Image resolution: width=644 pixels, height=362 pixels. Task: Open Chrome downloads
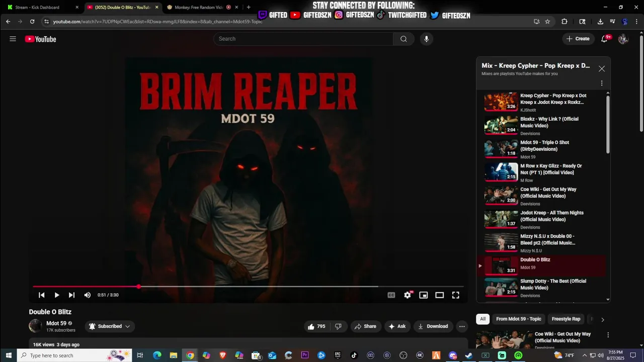(600, 22)
